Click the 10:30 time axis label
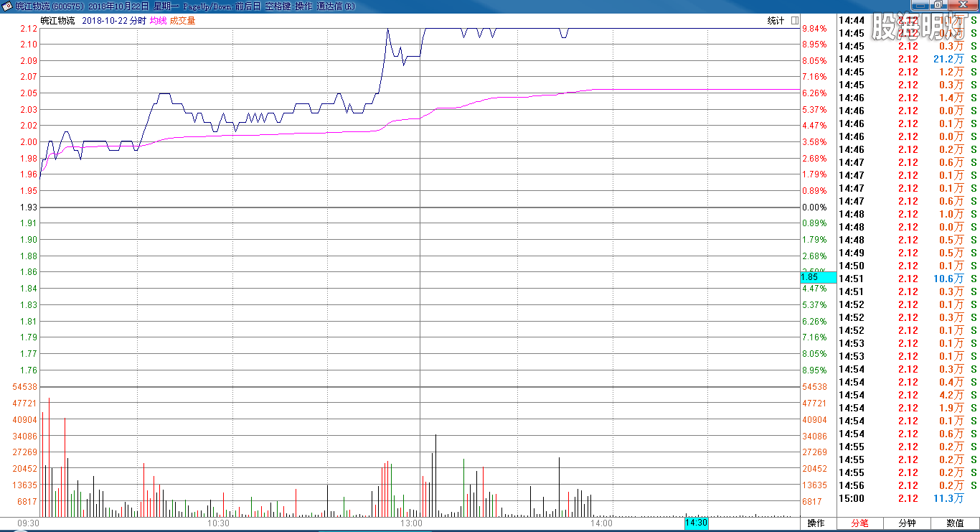Screen dimensions: 980x532 pyautogui.click(x=218, y=523)
